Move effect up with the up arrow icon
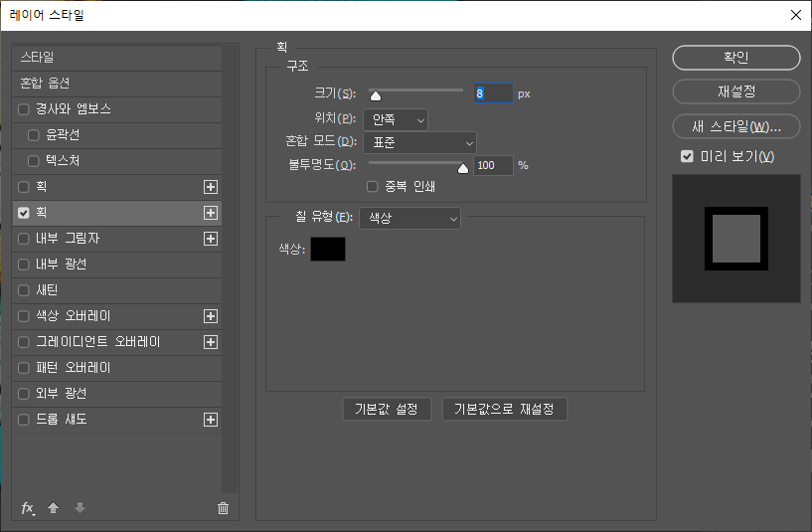 [53, 508]
